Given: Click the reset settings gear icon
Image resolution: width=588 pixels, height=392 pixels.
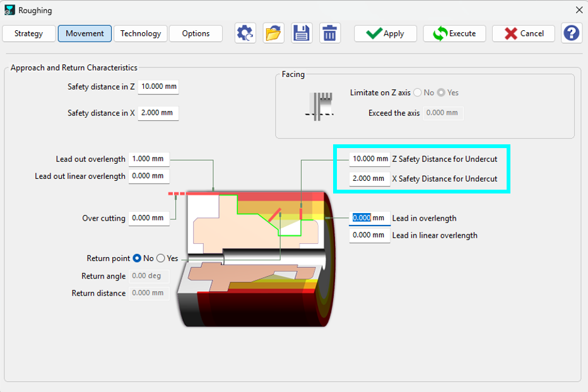Looking at the screenshot, I should pos(245,33).
